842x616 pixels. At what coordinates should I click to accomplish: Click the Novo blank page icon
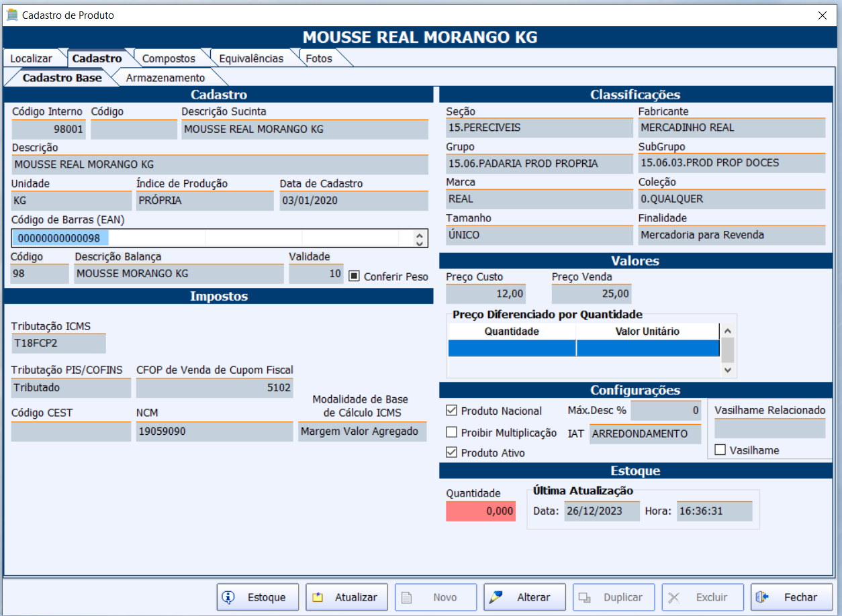tap(407, 597)
